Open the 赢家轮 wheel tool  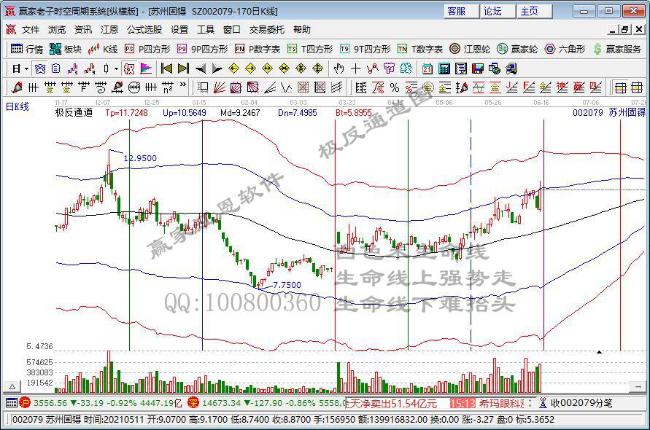517,49
